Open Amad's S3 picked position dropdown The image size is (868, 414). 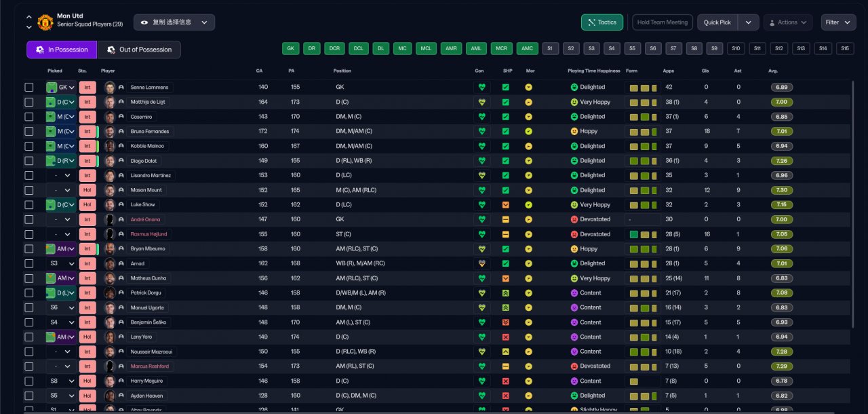(x=61, y=263)
